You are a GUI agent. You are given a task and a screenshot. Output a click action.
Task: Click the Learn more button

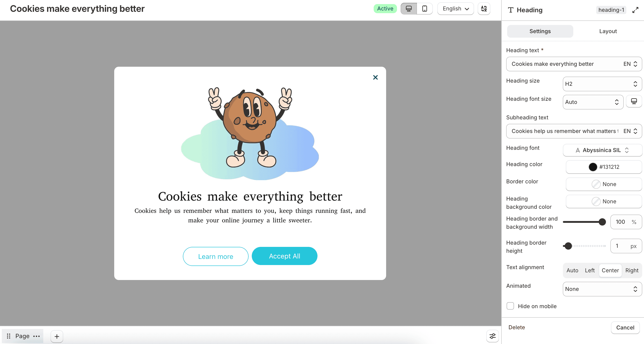[x=215, y=256]
